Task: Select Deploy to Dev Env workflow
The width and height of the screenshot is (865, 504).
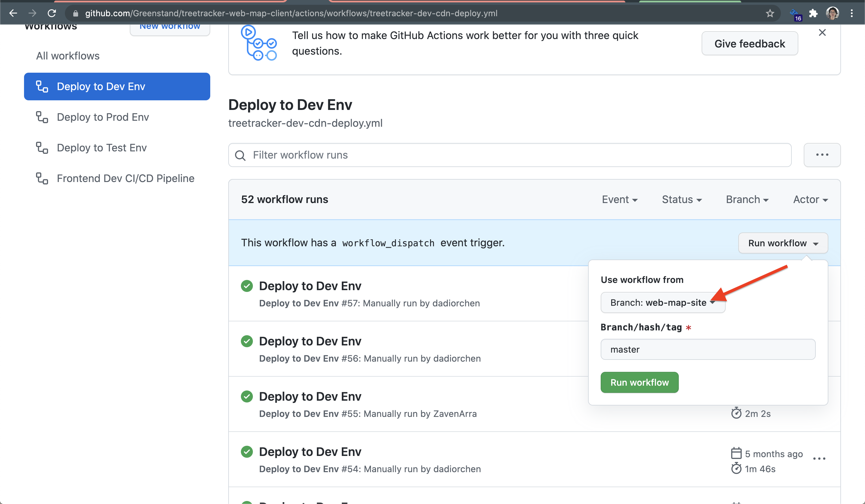Action: 117,87
